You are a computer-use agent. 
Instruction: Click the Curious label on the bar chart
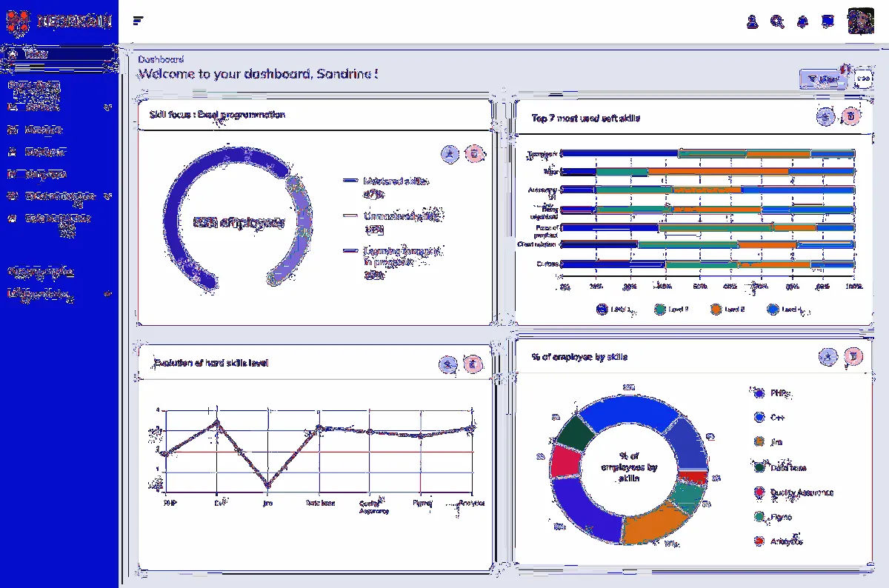coord(547,264)
